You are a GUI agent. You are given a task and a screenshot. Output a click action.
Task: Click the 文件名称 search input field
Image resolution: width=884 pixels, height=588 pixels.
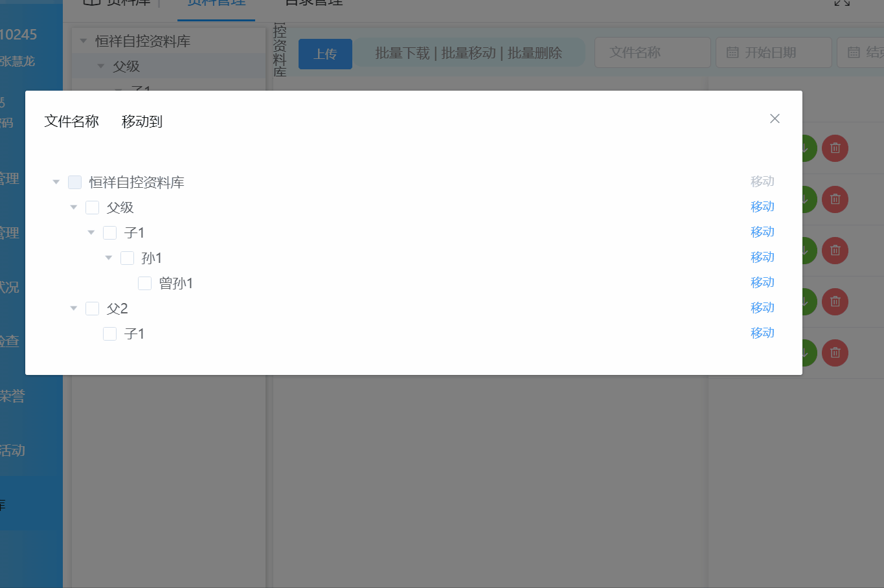click(x=652, y=52)
